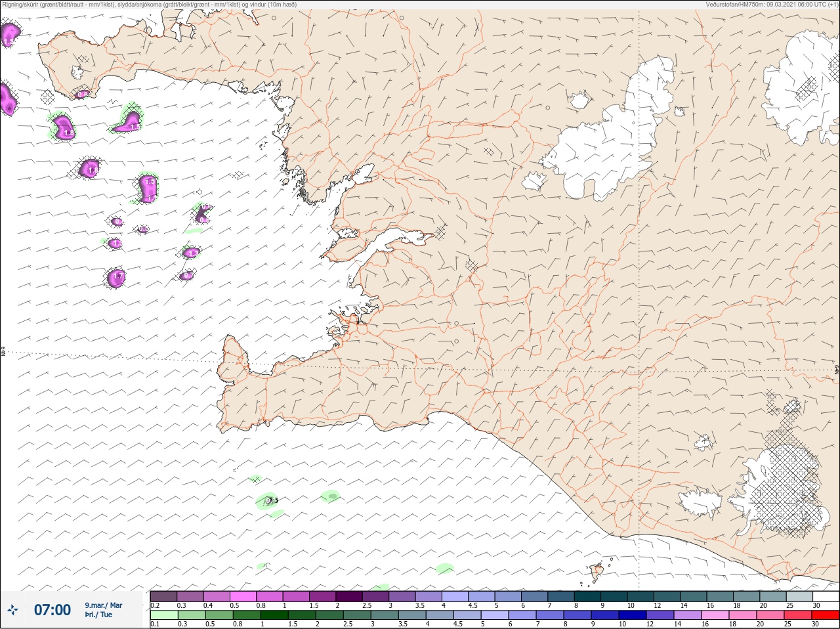Click the 18 label under the lower legend
This screenshot has width=840, height=629.
[733, 624]
